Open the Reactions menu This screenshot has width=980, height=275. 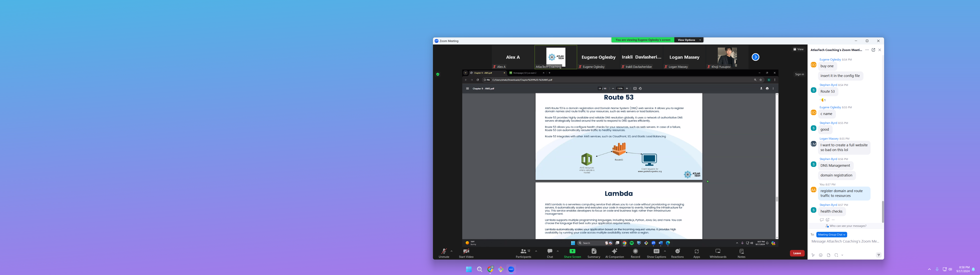677,252
